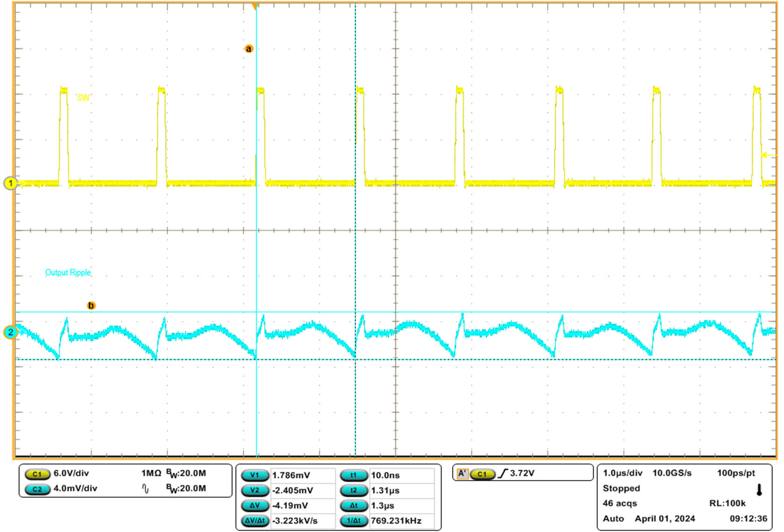Click the V2 cursor readout badge
Viewport: 784px width, 532px height.
255,490
